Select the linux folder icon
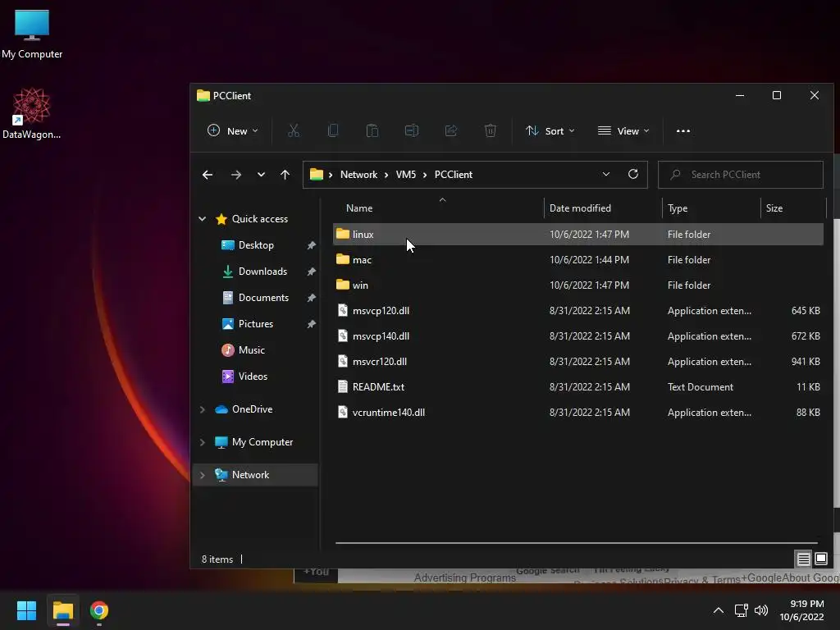The image size is (840, 630). [x=343, y=234]
